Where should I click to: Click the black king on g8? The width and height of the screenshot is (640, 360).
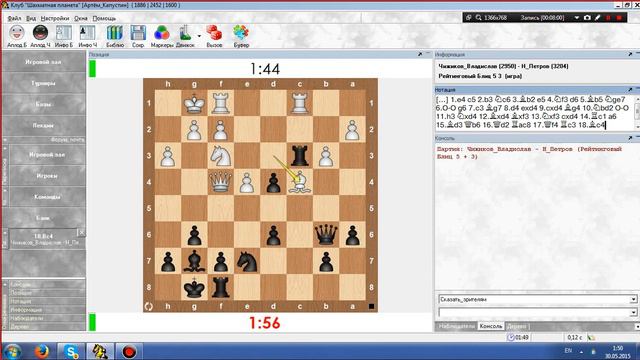click(194, 287)
